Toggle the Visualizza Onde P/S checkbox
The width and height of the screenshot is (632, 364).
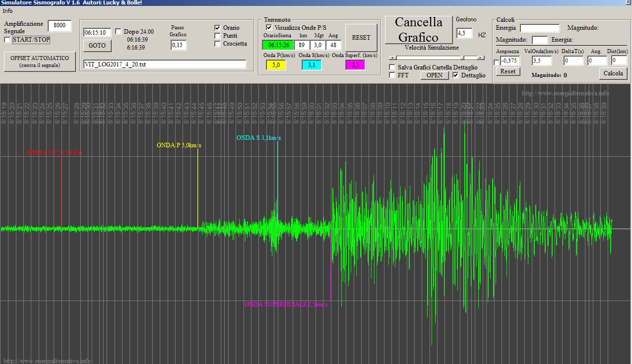269,28
